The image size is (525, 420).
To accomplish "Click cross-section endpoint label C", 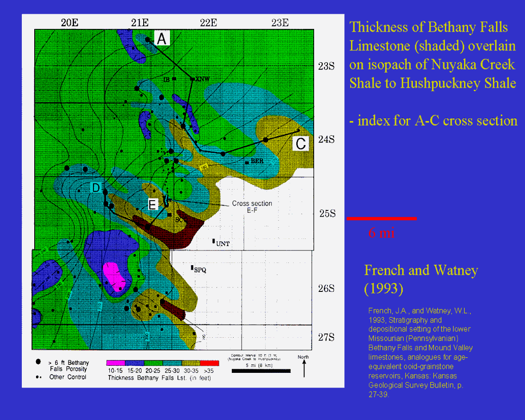I will coord(301,144).
